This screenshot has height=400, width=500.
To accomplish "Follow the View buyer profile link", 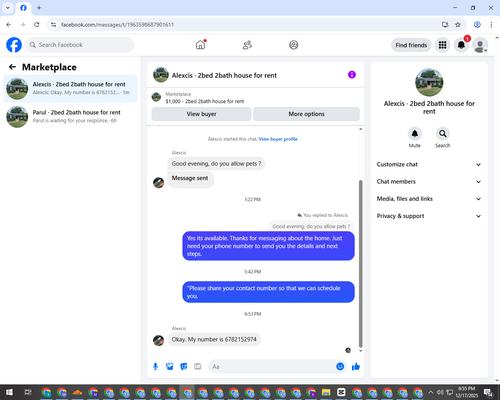I will (278, 139).
